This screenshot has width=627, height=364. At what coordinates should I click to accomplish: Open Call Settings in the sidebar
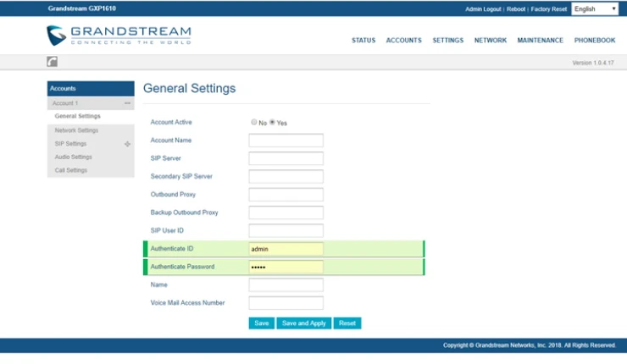[x=71, y=170]
